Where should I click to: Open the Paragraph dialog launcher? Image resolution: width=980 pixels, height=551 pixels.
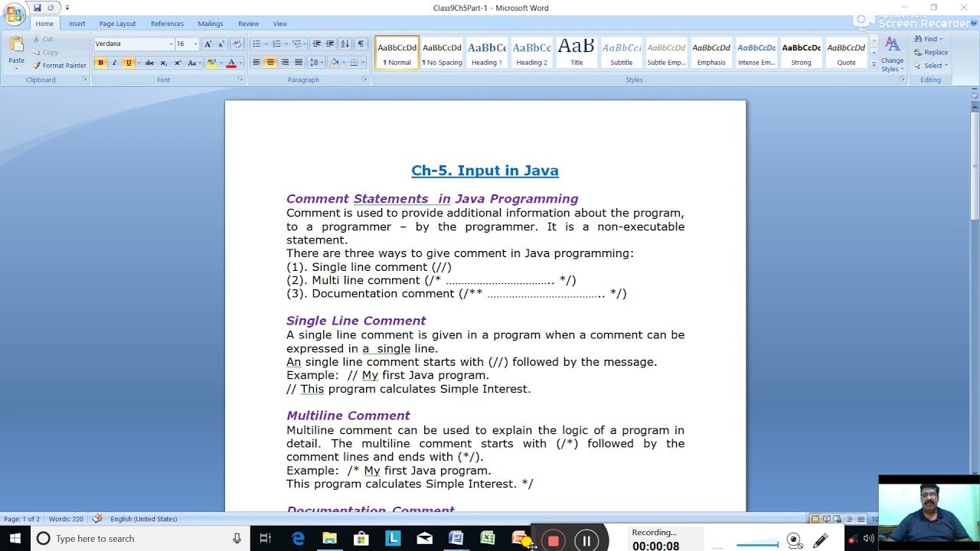click(x=364, y=80)
